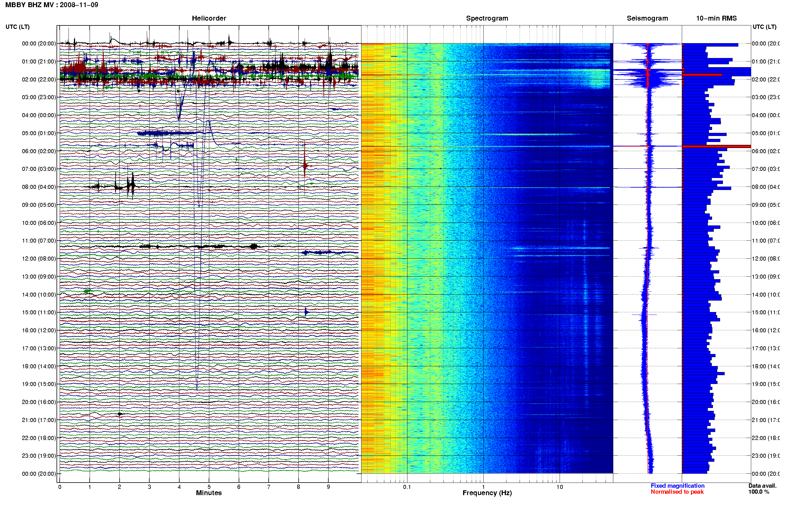The width and height of the screenshot is (812, 508).
Task: Click the '10' frequency tick label
Action: point(560,487)
